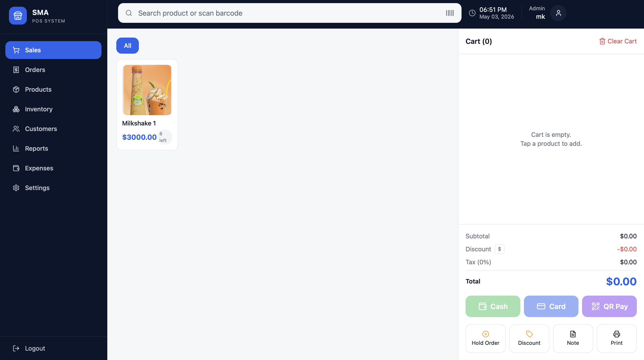This screenshot has width=644, height=360.
Task: Click the Cart (0) heading
Action: (x=479, y=41)
